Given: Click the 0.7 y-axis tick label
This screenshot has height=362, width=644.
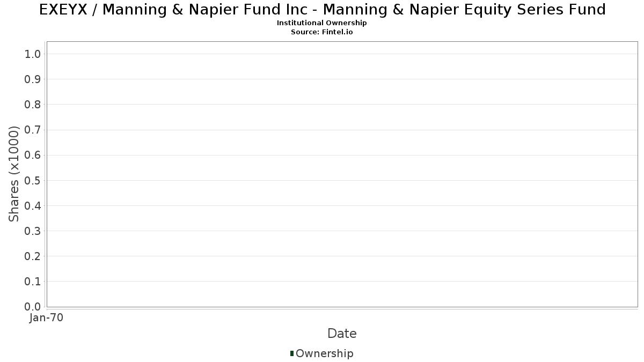Looking at the screenshot, I should (33, 130).
